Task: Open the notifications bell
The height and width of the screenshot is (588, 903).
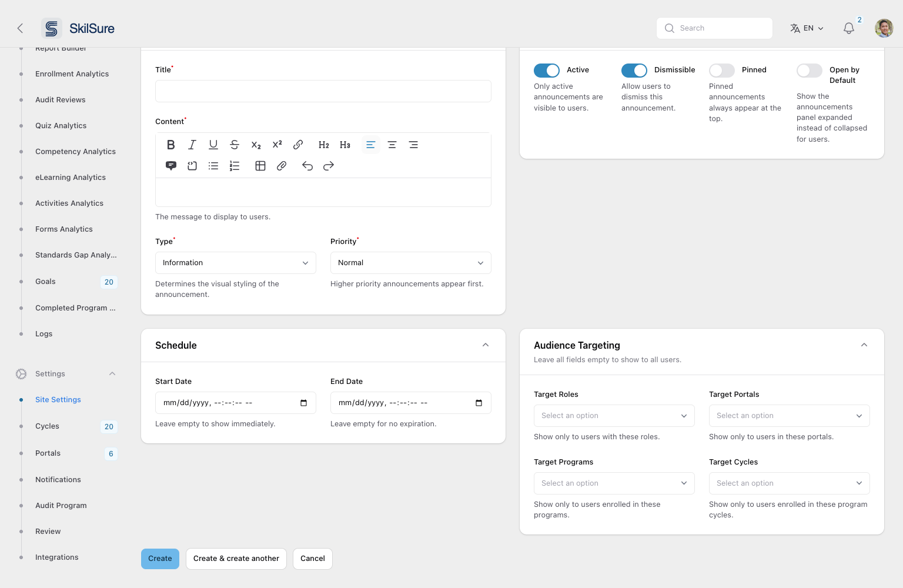Action: [x=849, y=28]
